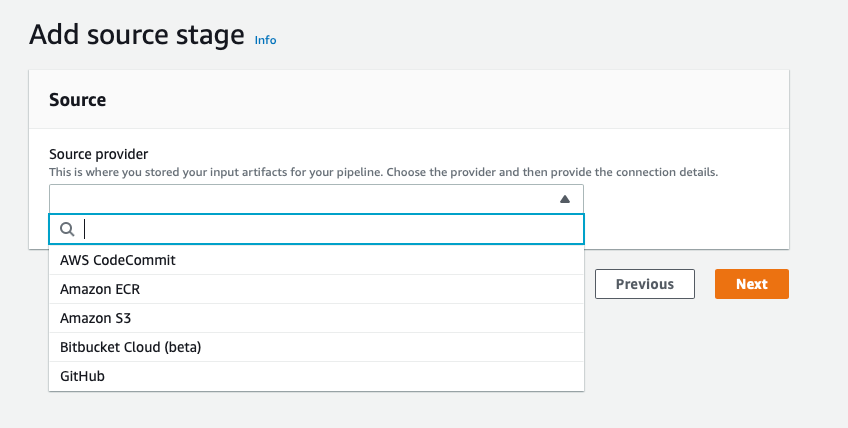This screenshot has height=428, width=848.
Task: Select Bitbucket Cloud (beta) provider
Action: coord(131,347)
